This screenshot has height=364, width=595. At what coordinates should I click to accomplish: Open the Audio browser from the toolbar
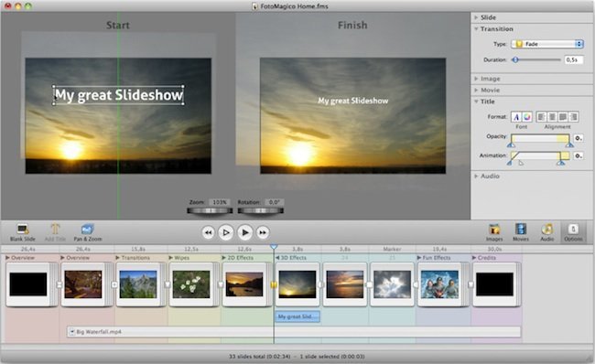(546, 232)
